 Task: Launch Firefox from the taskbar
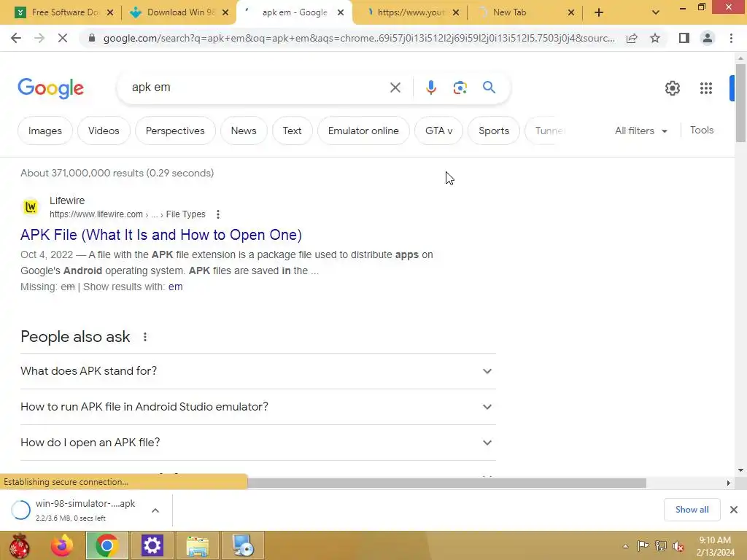63,545
